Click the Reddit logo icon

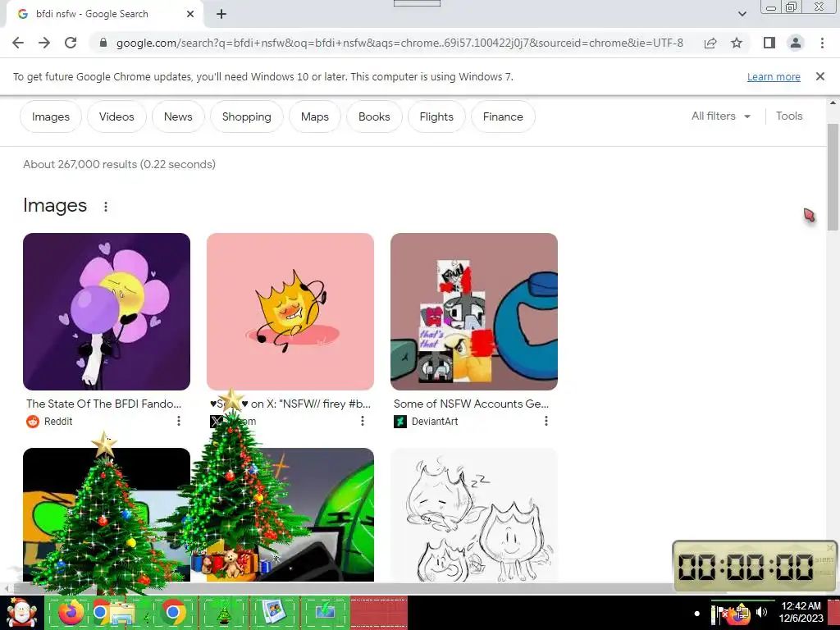click(33, 422)
